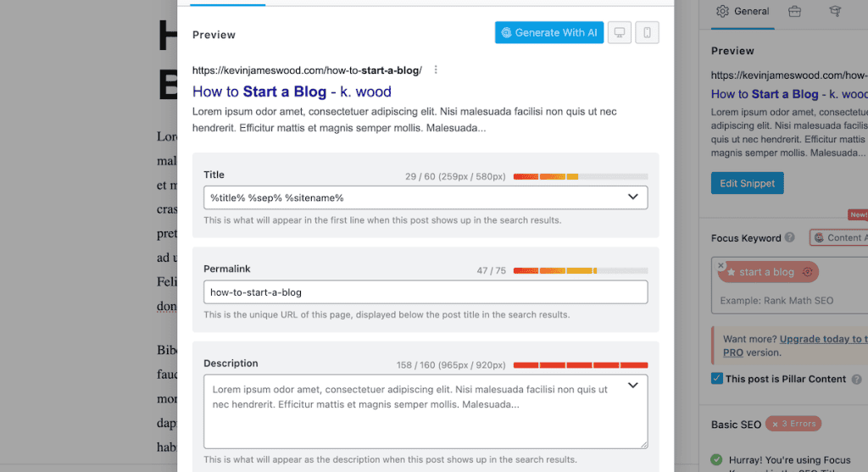Image resolution: width=868 pixels, height=472 pixels.
Task: Click the Basic SEO section heading
Action: click(x=736, y=425)
